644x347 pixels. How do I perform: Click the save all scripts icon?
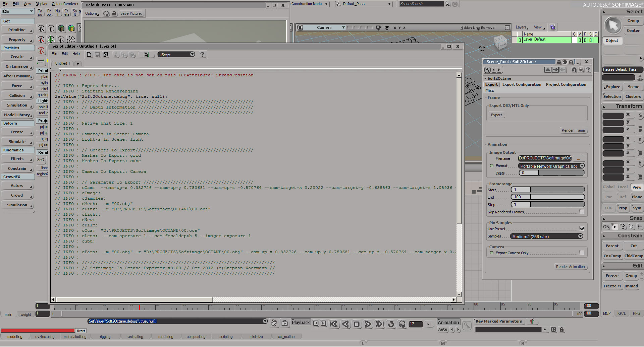(106, 55)
